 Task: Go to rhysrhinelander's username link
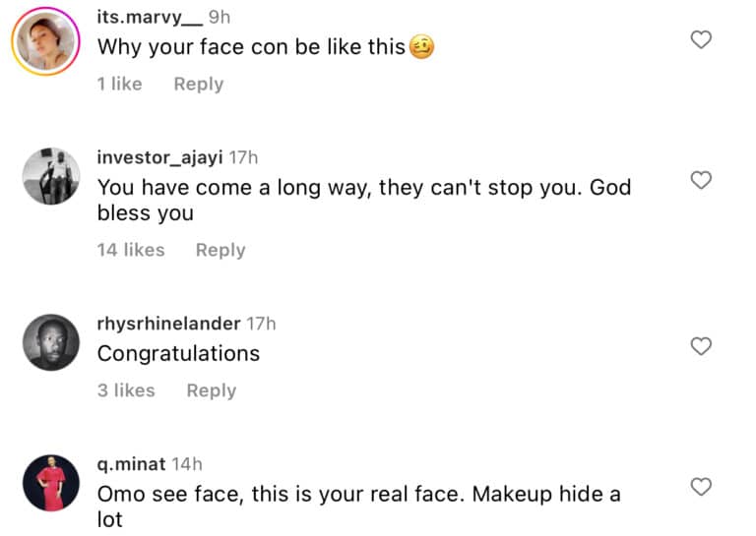pyautogui.click(x=168, y=323)
